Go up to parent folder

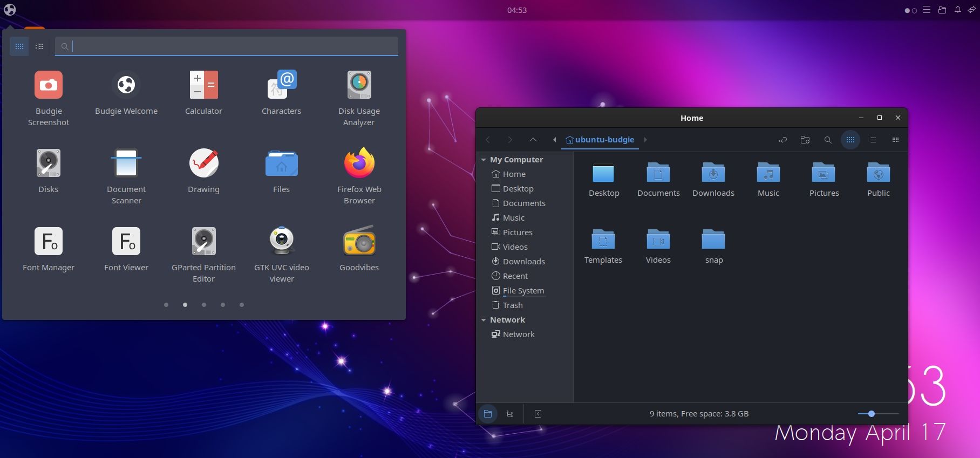pos(533,140)
